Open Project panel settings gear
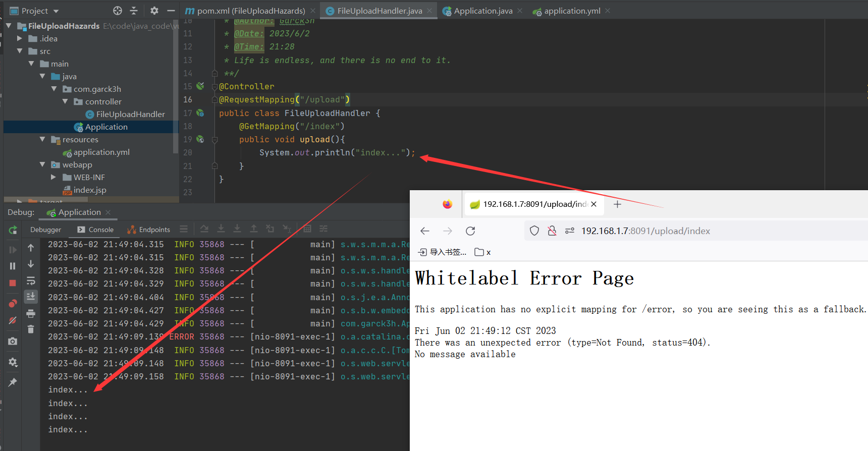 [154, 11]
